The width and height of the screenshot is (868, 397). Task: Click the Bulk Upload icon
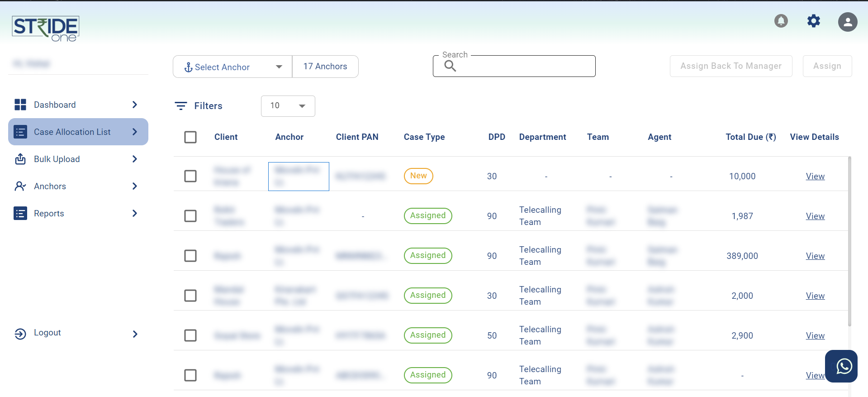pyautogui.click(x=20, y=159)
